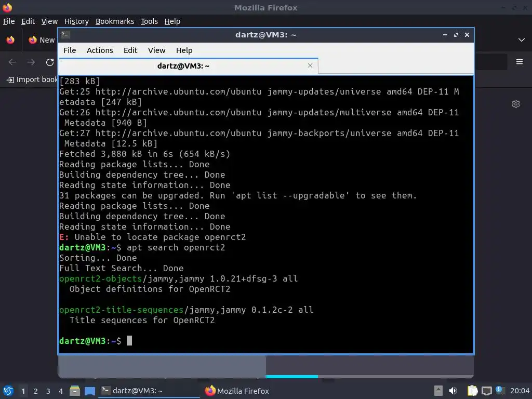Open Firefox Tools menu
The height and width of the screenshot is (399, 532).
tap(149, 21)
